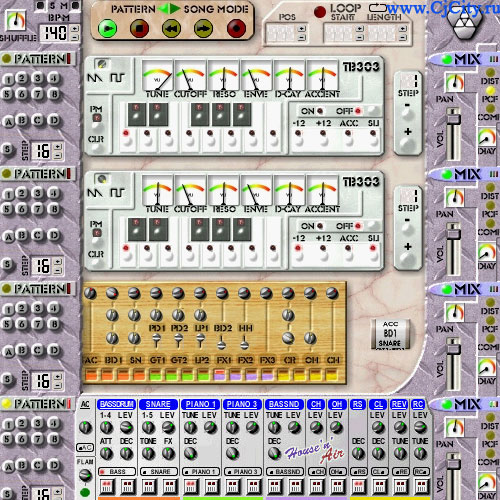Increase the step count of the third Pattern section
500x500 pixels.
[58, 376]
